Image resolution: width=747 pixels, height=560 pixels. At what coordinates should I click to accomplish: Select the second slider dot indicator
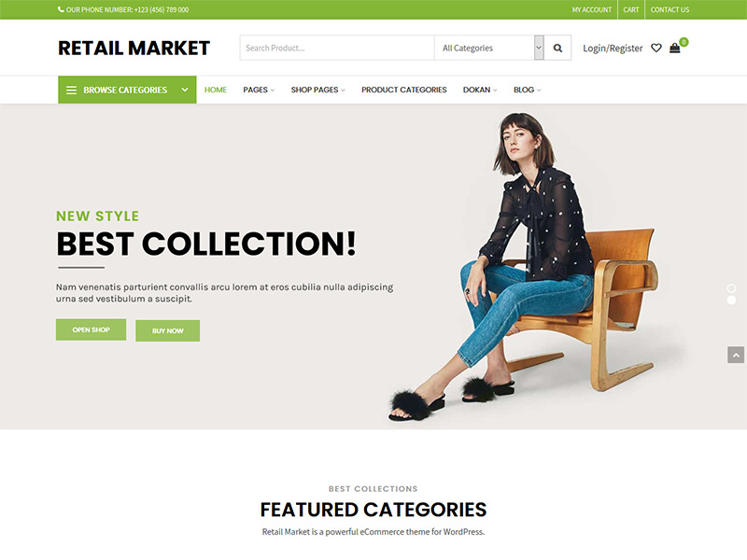tap(731, 300)
